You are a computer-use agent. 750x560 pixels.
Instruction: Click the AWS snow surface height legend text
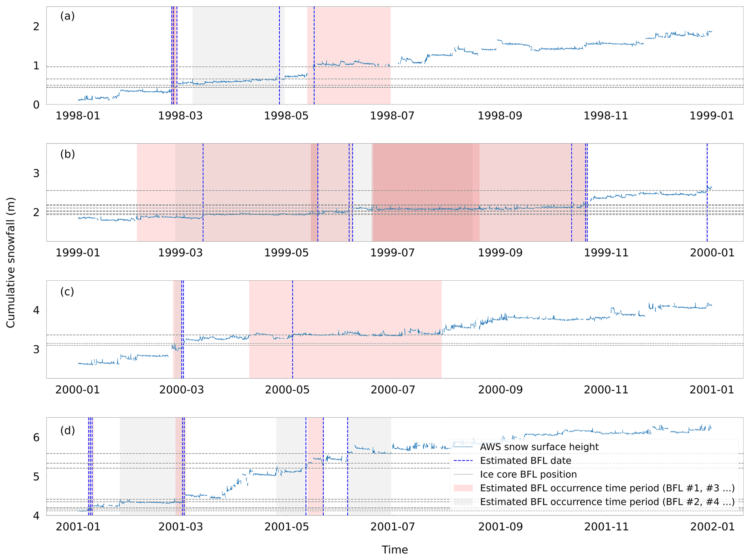coord(539,447)
